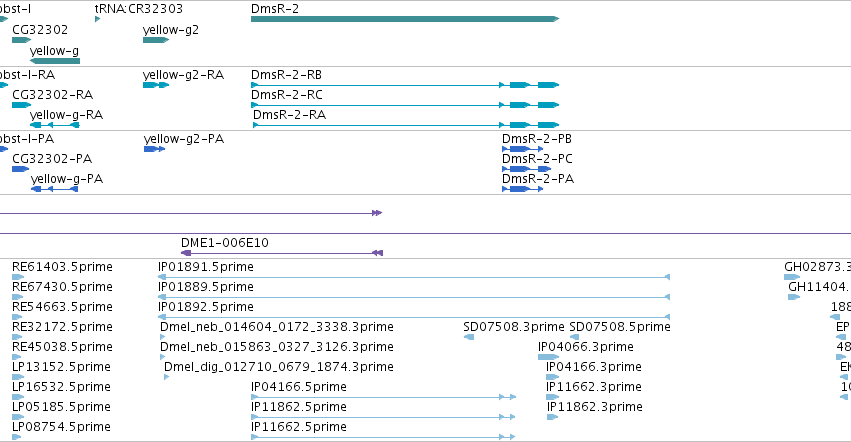
Task: Click the IP04066.3prime EST bar
Action: (x=549, y=357)
